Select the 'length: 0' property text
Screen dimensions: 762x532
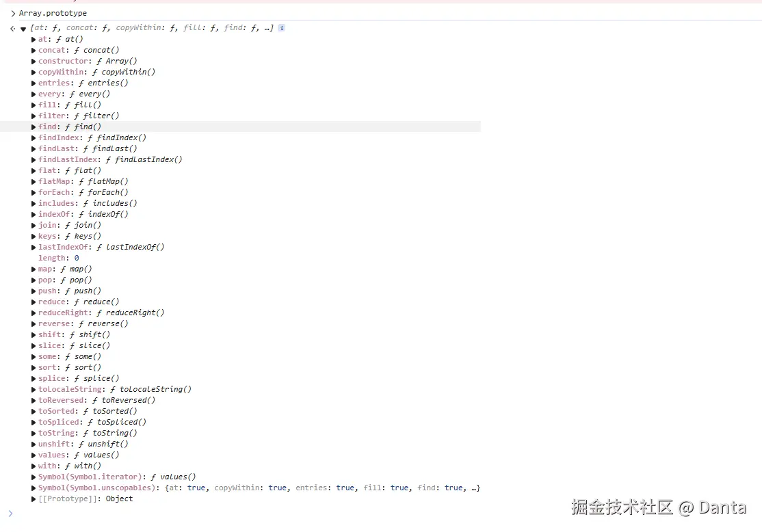point(58,258)
